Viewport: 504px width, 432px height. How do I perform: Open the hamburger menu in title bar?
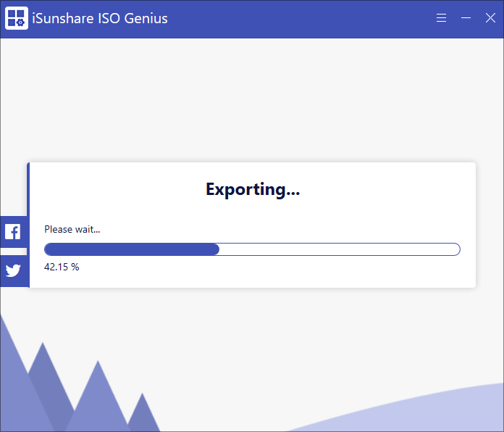pyautogui.click(x=441, y=18)
